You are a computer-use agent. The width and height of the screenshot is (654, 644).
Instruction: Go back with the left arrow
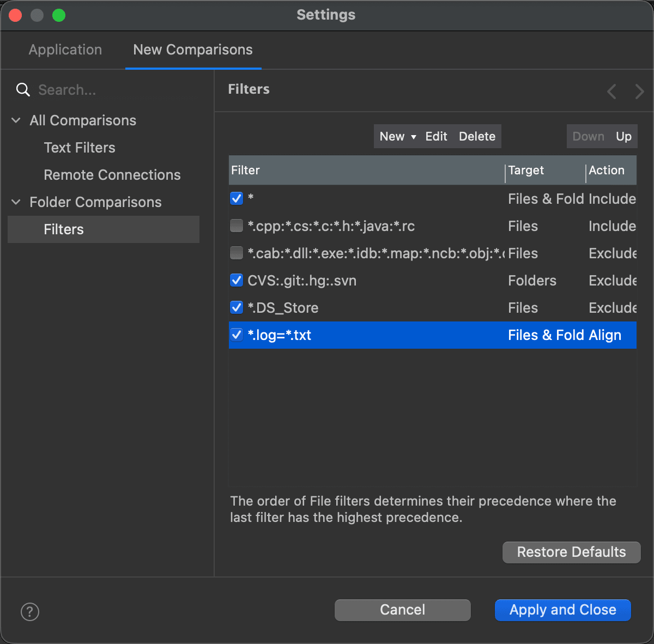click(611, 91)
